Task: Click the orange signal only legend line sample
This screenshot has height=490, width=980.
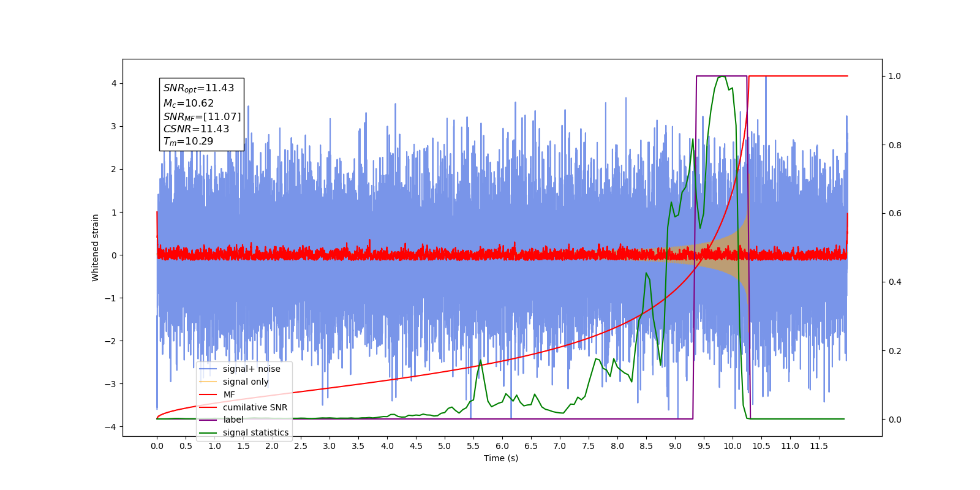Action: [208, 382]
